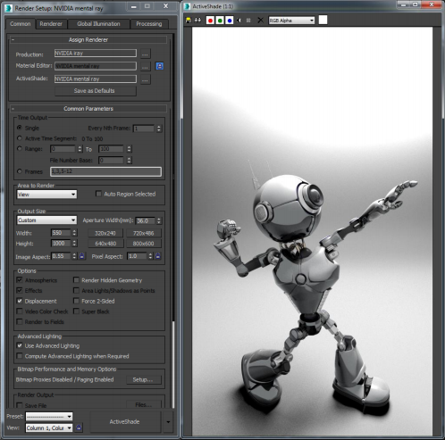Enable Render to Fields checkbox
The width and height of the screenshot is (445, 440).
(x=19, y=322)
